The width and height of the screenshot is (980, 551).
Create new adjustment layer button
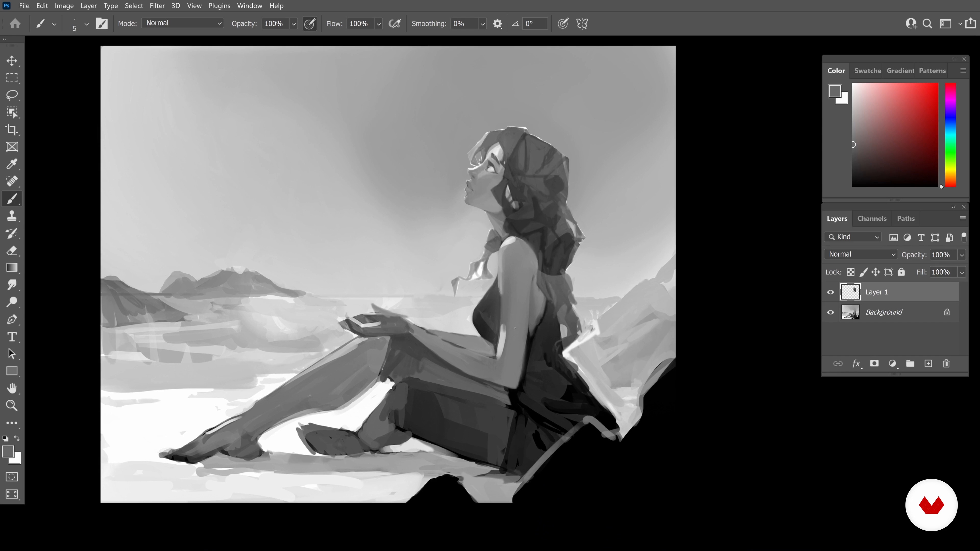pos(892,364)
